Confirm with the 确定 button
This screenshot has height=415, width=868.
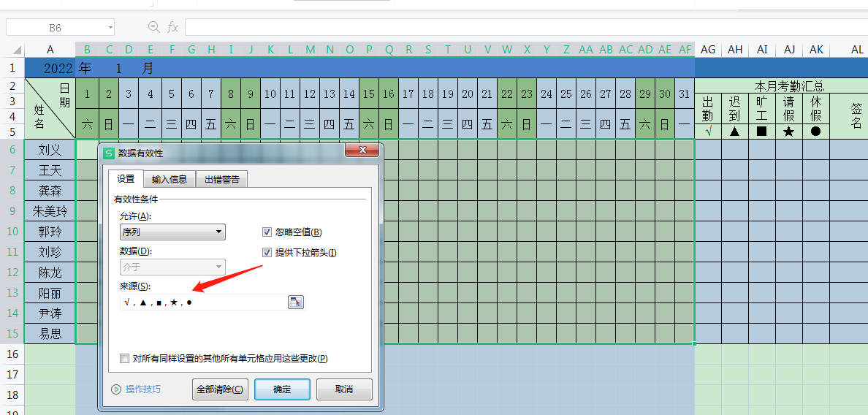(x=282, y=389)
